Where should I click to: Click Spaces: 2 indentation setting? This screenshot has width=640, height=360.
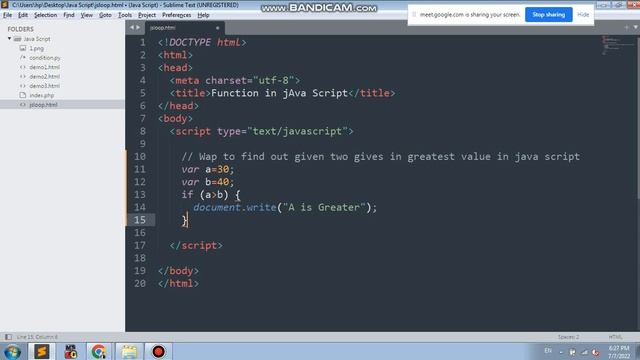(568, 337)
